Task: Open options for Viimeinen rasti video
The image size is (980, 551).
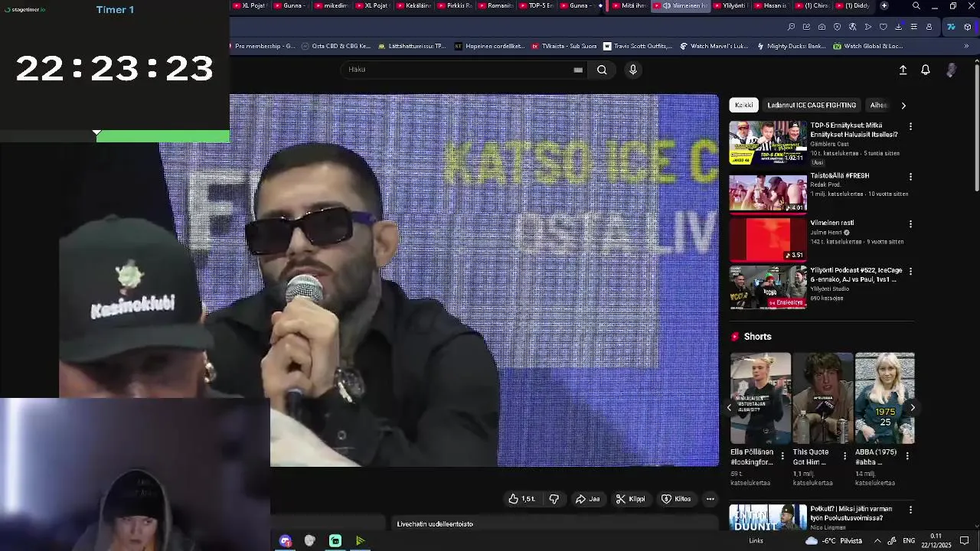Action: (x=910, y=224)
